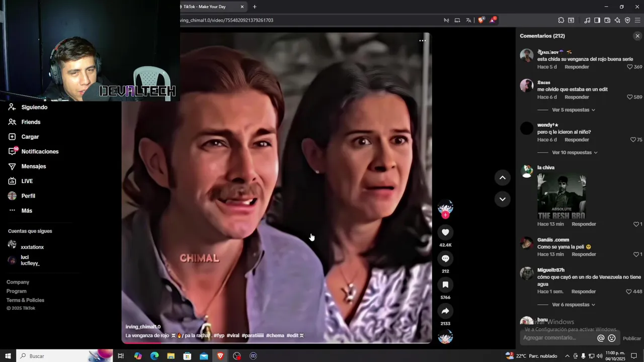This screenshot has width=644, height=362.
Task: Like the comment "me olvide que estaba en un edit"
Action: tap(629, 97)
